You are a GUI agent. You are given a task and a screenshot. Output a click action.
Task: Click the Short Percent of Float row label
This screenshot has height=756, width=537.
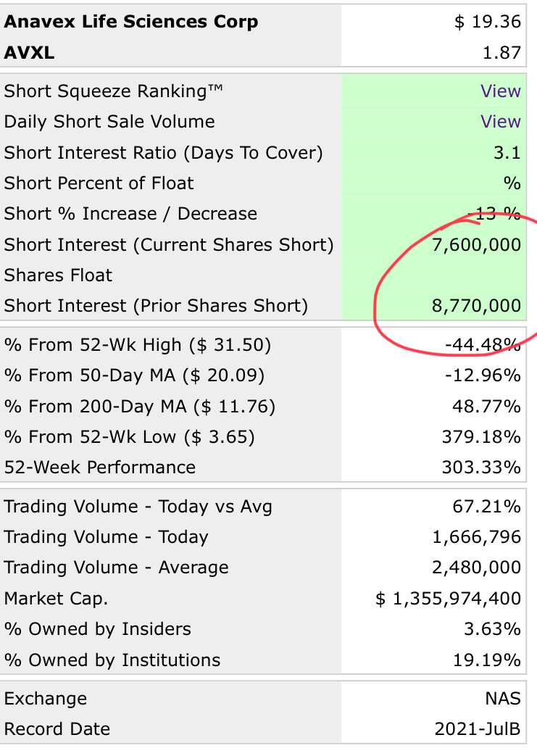(x=99, y=183)
